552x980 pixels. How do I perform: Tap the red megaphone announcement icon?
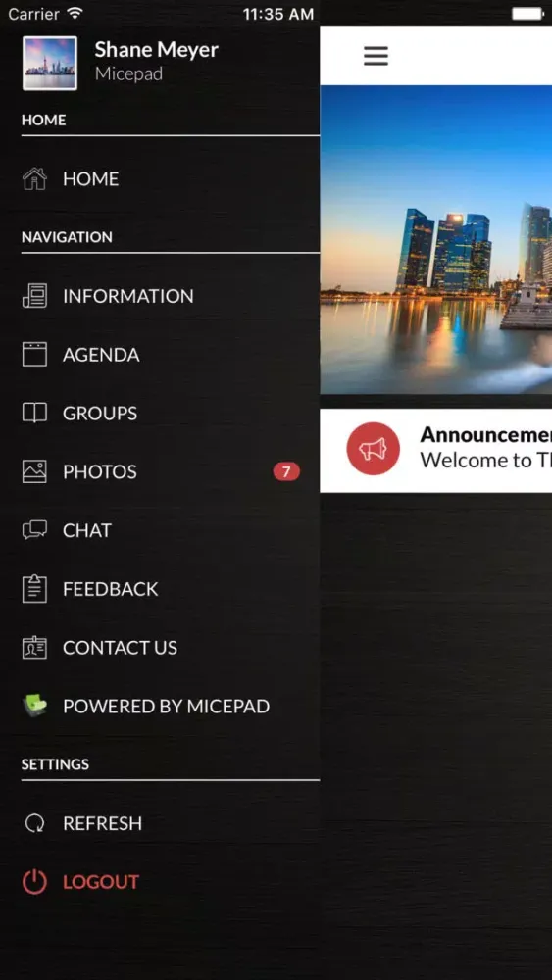point(374,449)
